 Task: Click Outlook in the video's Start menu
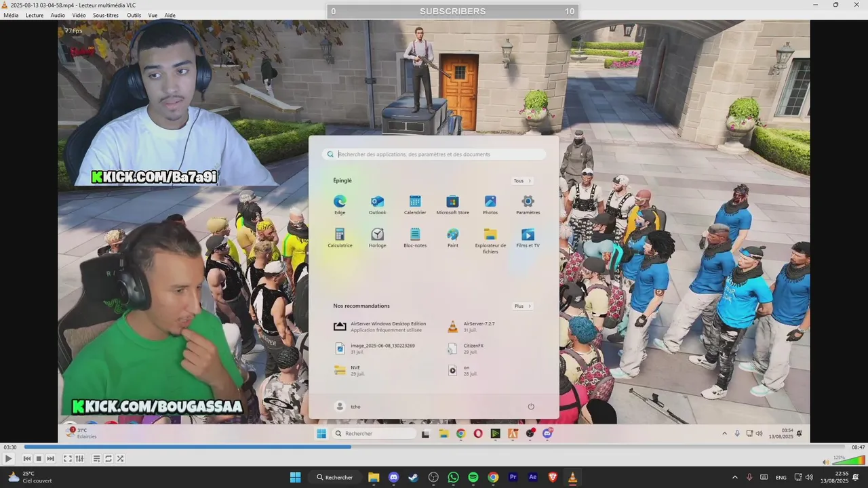pyautogui.click(x=377, y=205)
